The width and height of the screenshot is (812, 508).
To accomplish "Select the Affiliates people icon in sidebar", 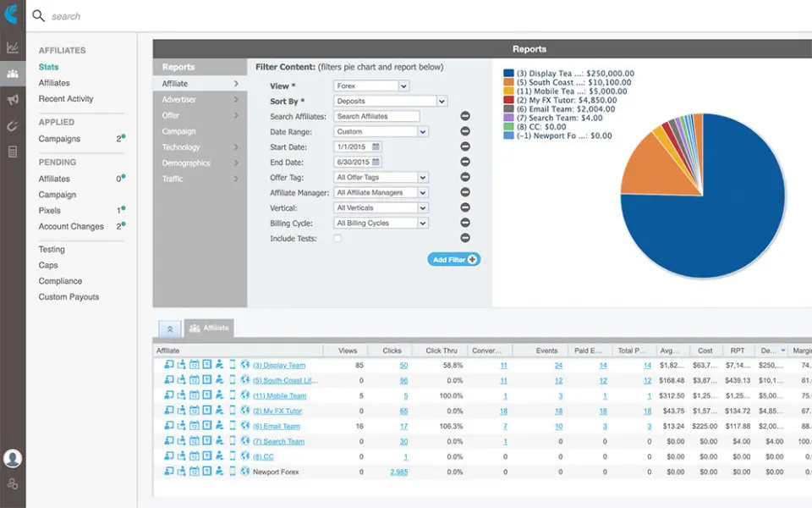I will pos(12,73).
